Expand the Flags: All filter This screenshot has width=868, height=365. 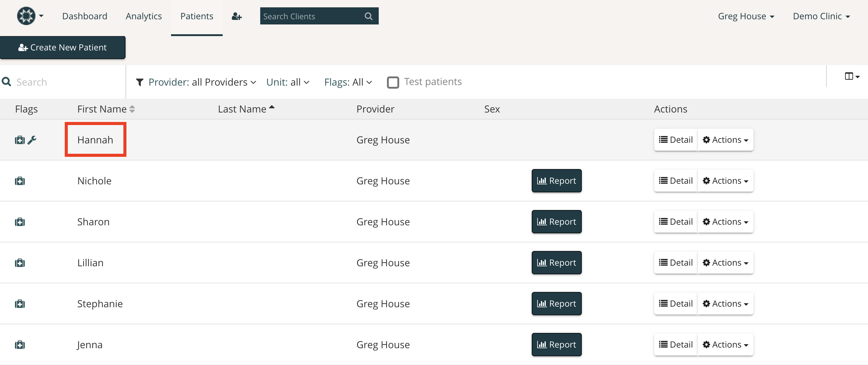[x=348, y=82]
